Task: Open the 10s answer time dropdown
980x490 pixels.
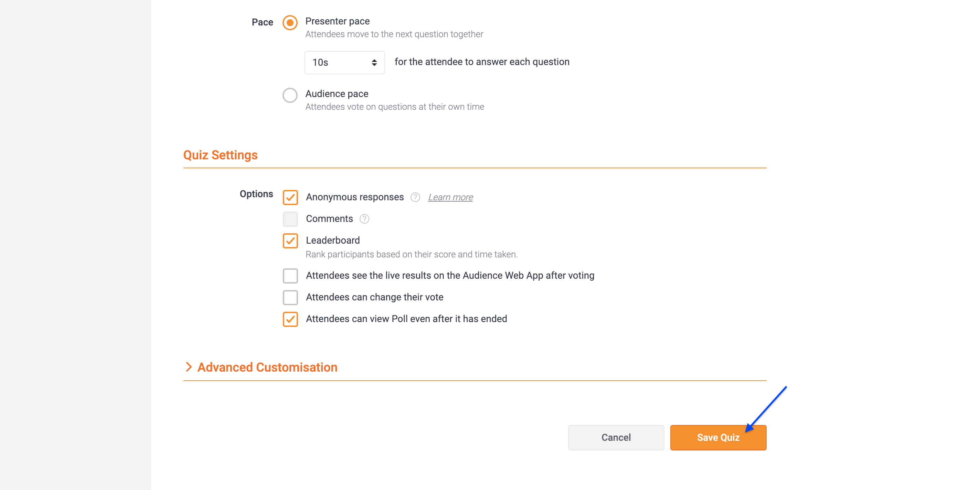Action: (x=345, y=62)
